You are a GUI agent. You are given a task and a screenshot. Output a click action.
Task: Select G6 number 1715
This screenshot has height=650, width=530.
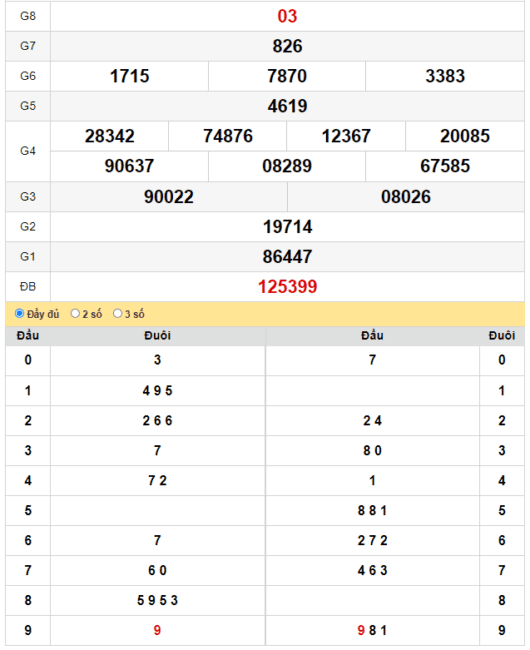tap(129, 76)
